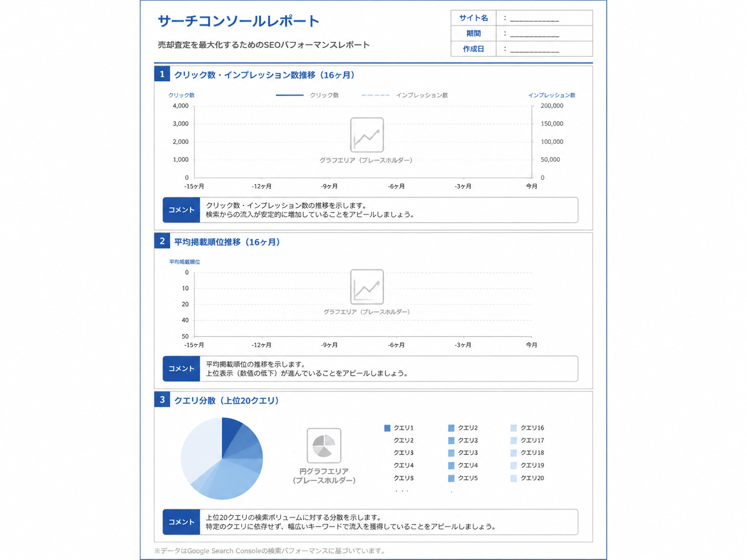Click the pie chart placeholder icon

(324, 445)
